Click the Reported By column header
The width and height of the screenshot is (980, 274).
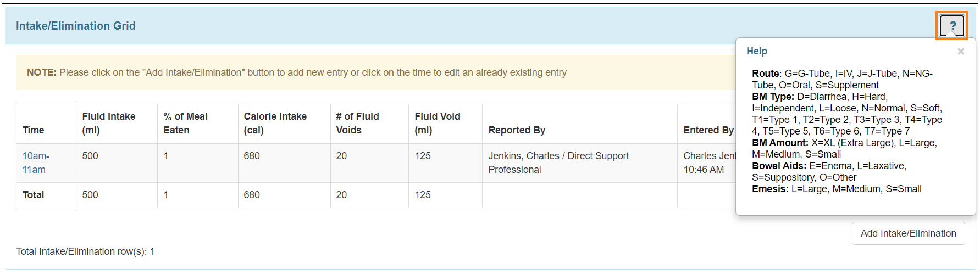(517, 130)
